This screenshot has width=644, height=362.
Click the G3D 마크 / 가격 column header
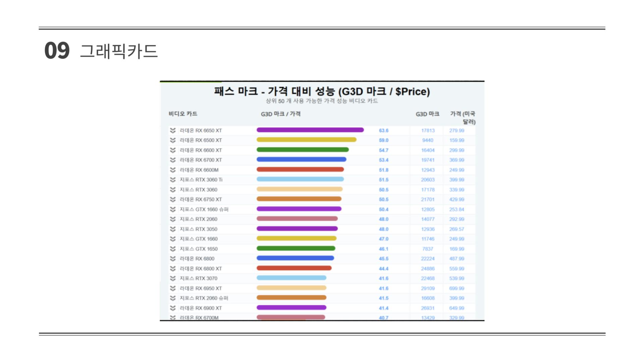click(x=281, y=114)
